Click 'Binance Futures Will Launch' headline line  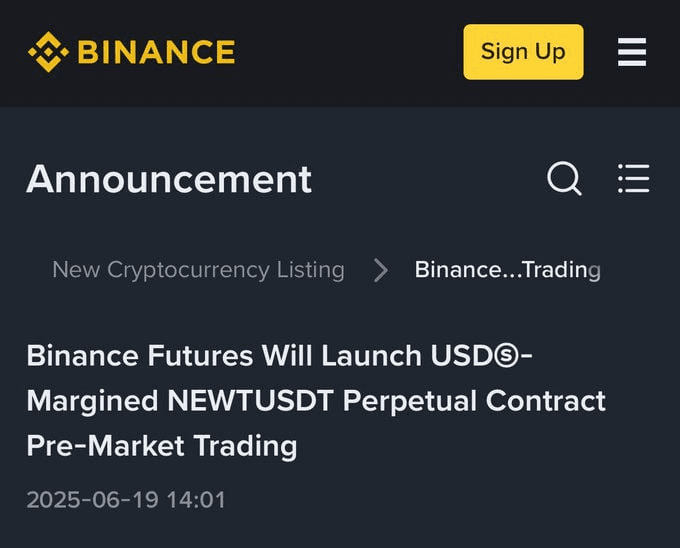pos(224,356)
